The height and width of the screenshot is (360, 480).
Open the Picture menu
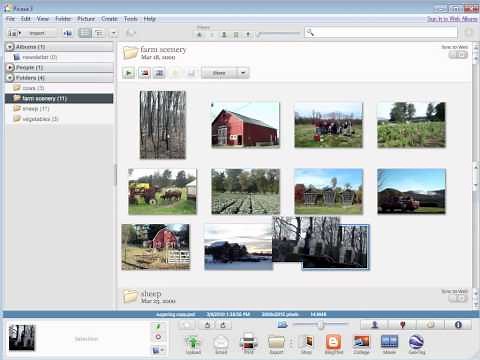pyautogui.click(x=86, y=19)
